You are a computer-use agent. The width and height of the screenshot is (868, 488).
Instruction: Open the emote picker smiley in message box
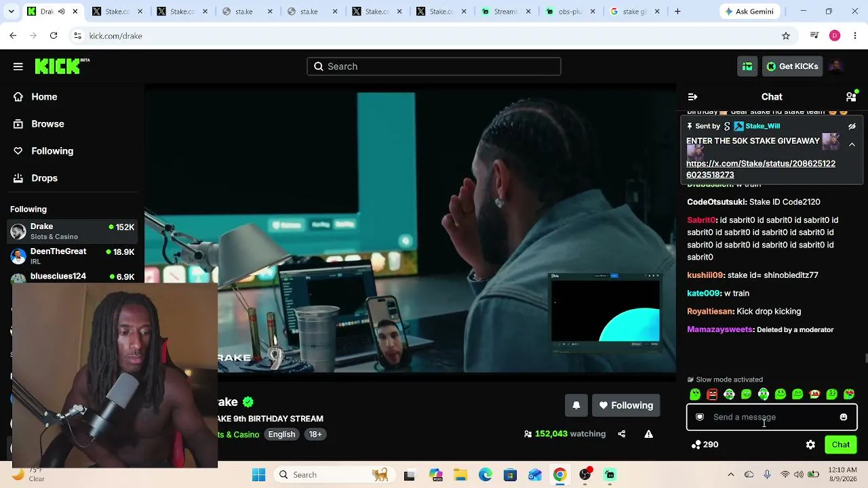click(x=844, y=417)
